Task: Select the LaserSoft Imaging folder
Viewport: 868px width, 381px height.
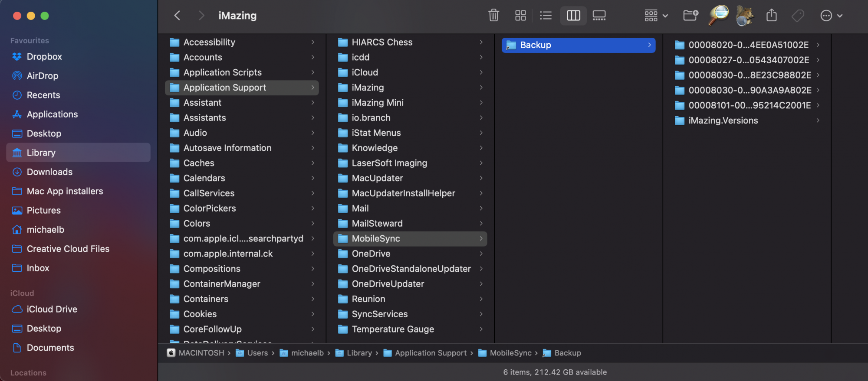Action: point(410,163)
